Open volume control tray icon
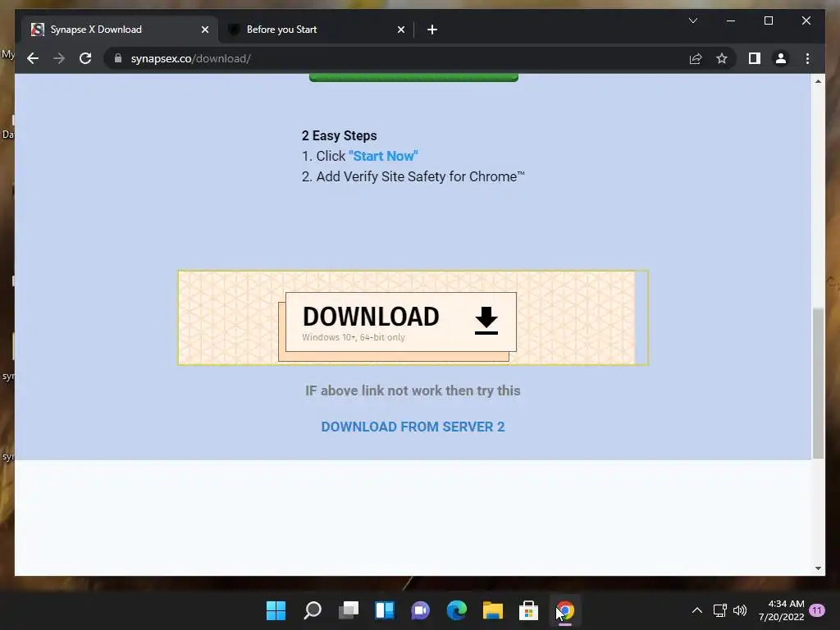Viewport: 840px width, 630px height. point(740,610)
